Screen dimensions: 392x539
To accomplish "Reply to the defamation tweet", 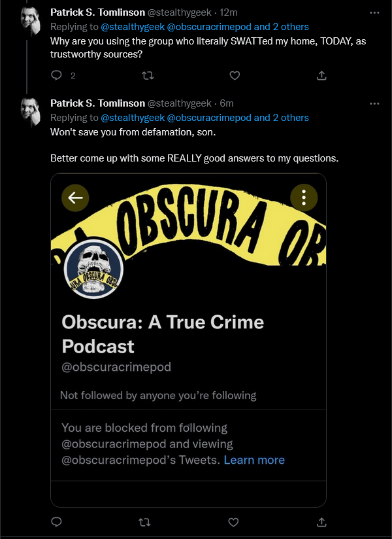I will click(56, 522).
